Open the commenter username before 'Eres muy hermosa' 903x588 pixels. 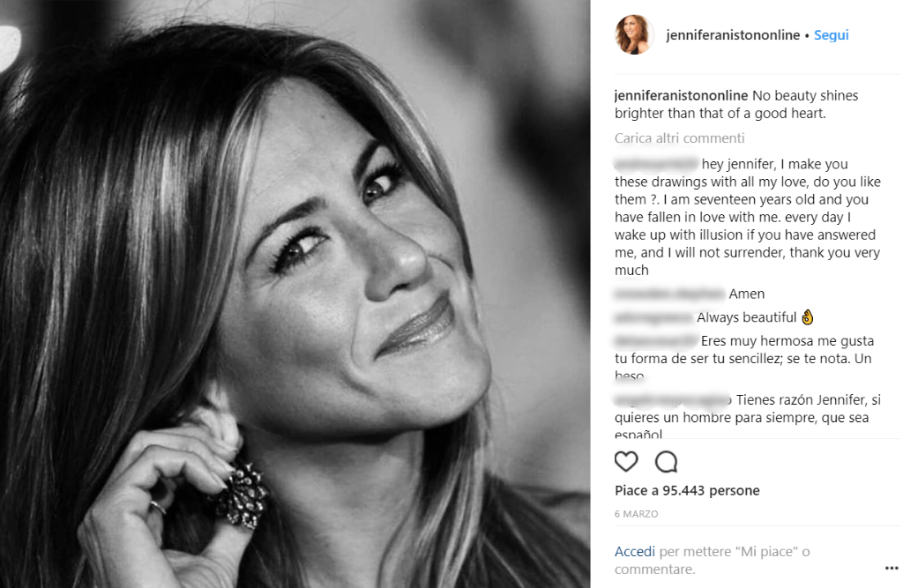click(x=656, y=340)
